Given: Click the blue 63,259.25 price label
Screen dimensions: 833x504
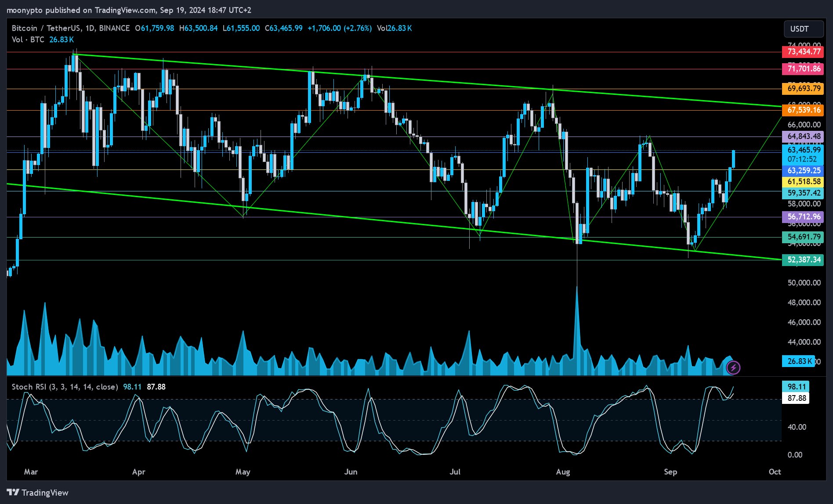Looking at the screenshot, I should click(804, 171).
